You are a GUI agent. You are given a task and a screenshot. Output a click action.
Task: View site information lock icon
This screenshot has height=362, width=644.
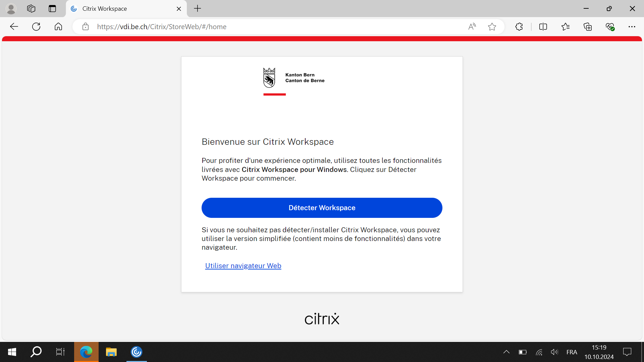click(x=86, y=27)
